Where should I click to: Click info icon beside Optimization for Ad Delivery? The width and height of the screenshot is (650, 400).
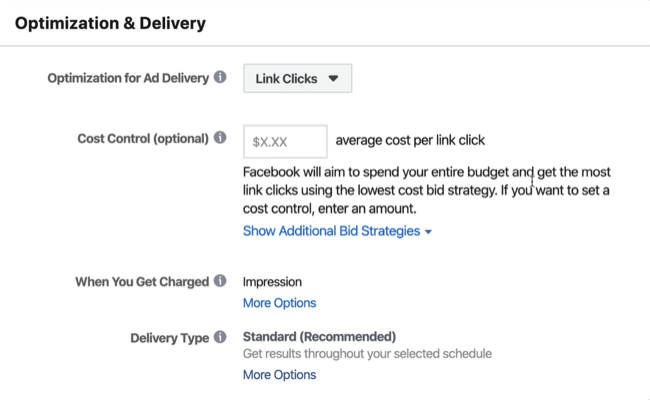click(220, 77)
